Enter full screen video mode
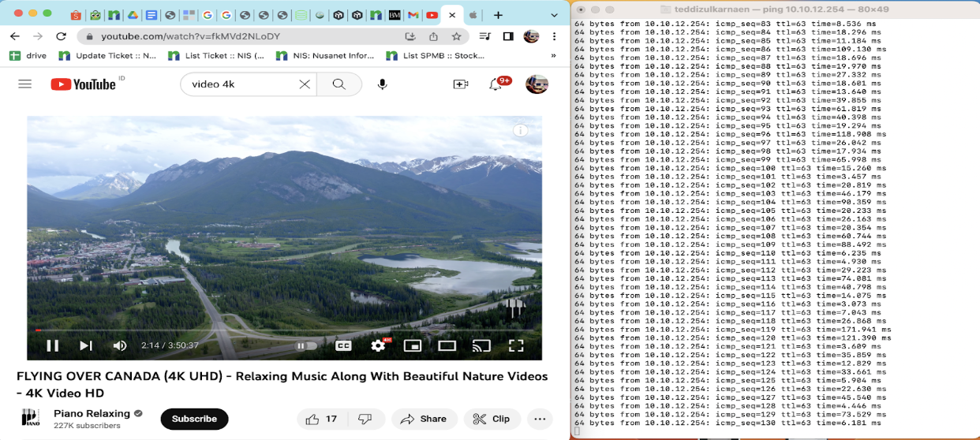This screenshot has width=980, height=440. coord(516,345)
